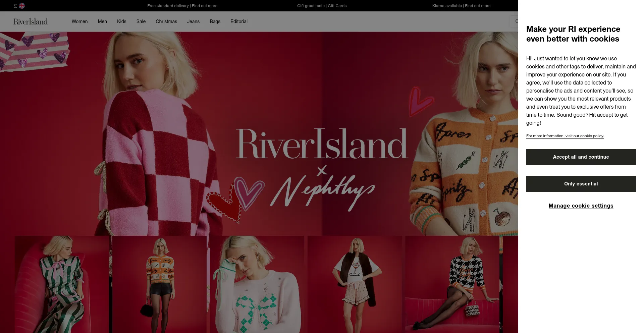
Task: Open the Editorial menu
Action: pyautogui.click(x=239, y=21)
